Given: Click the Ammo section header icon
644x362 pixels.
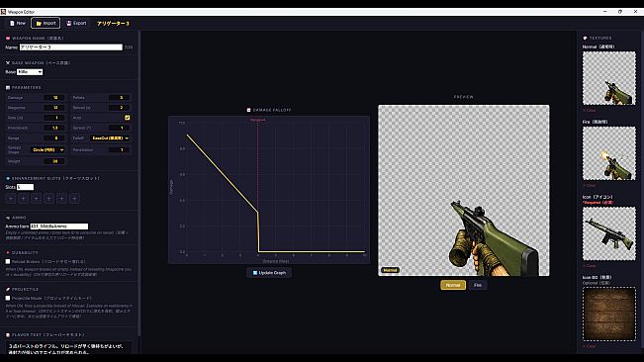Looking at the screenshot, I should click(8, 218).
